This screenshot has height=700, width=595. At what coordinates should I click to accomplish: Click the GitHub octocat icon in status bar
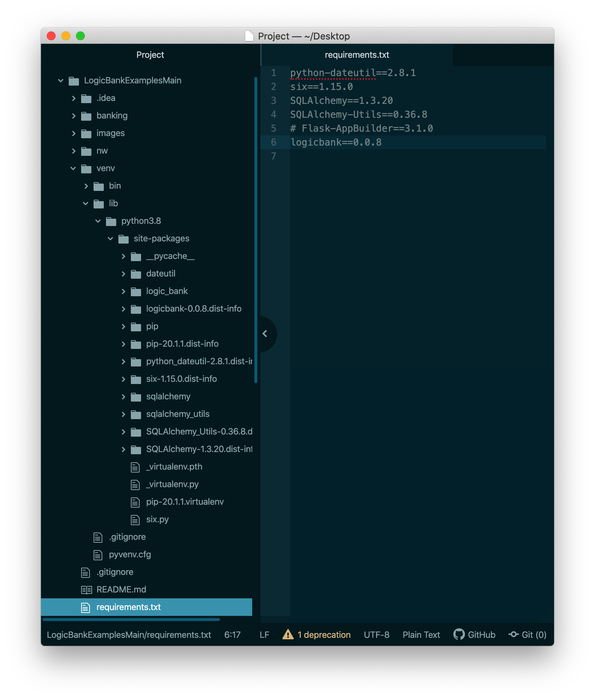tap(459, 634)
